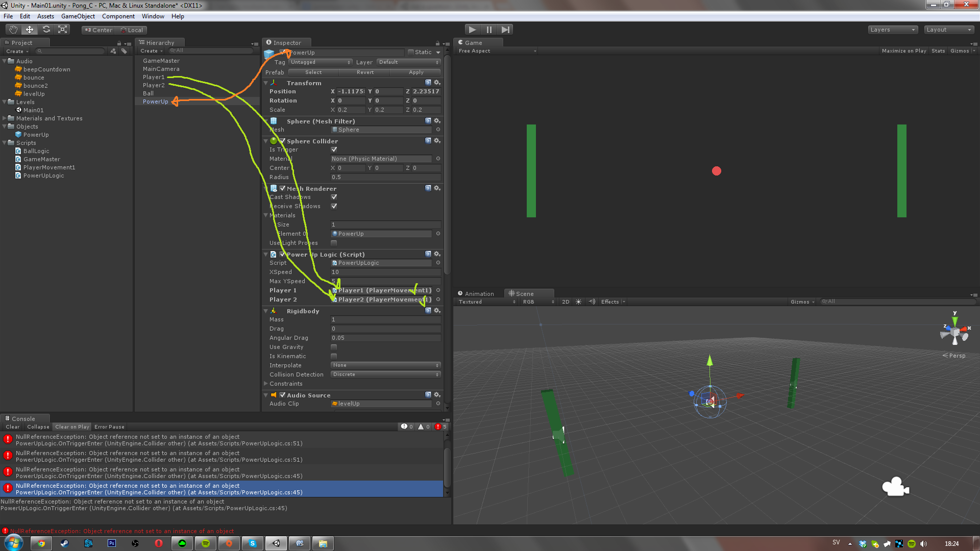Click the Pause button
Screen dimensions: 980x551
(x=489, y=30)
